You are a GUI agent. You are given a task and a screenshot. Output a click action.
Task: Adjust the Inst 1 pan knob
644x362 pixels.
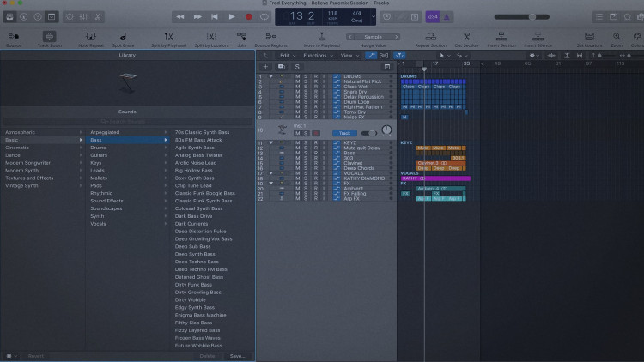point(386,130)
